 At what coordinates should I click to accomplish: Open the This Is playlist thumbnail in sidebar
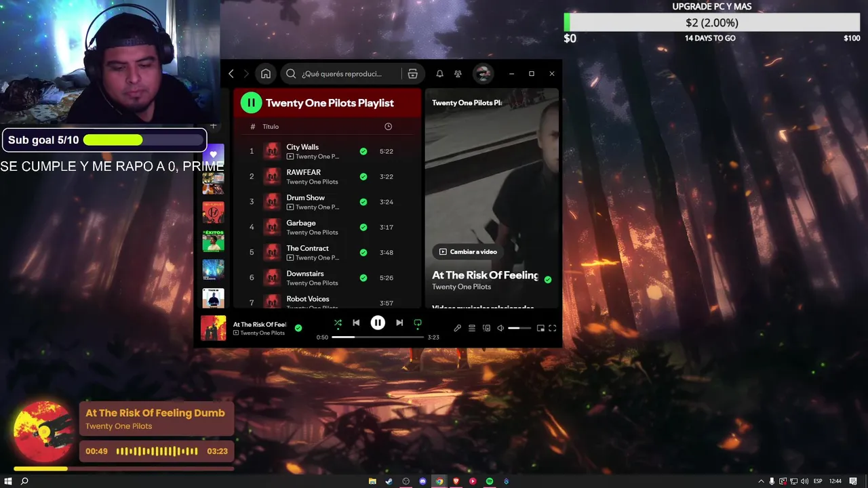pyautogui.click(x=214, y=298)
